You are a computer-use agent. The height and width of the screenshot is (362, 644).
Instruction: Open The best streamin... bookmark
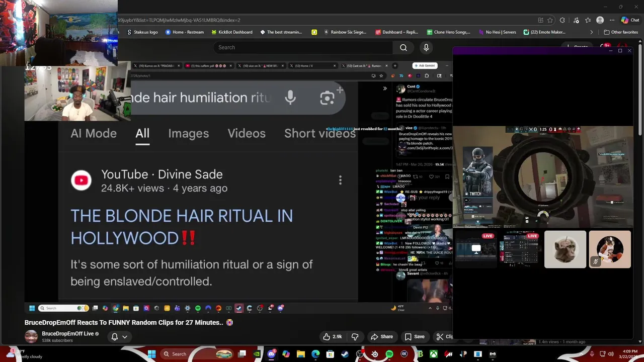tap(281, 32)
